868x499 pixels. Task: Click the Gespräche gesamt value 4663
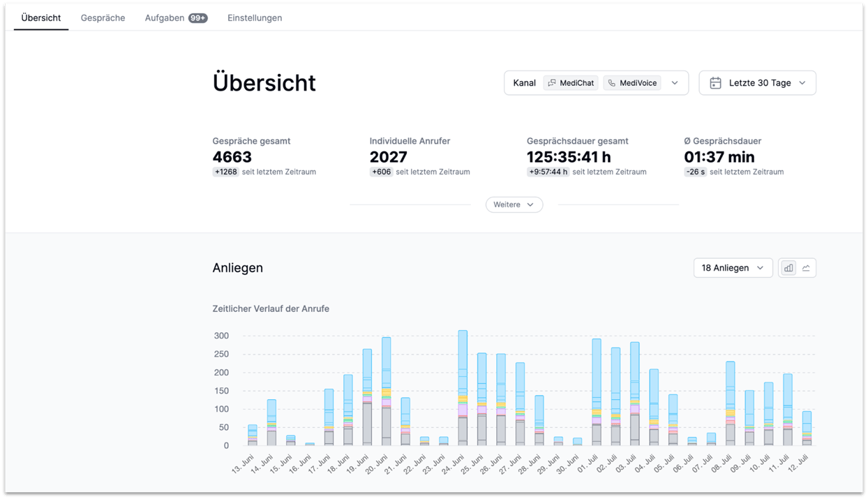coord(232,157)
